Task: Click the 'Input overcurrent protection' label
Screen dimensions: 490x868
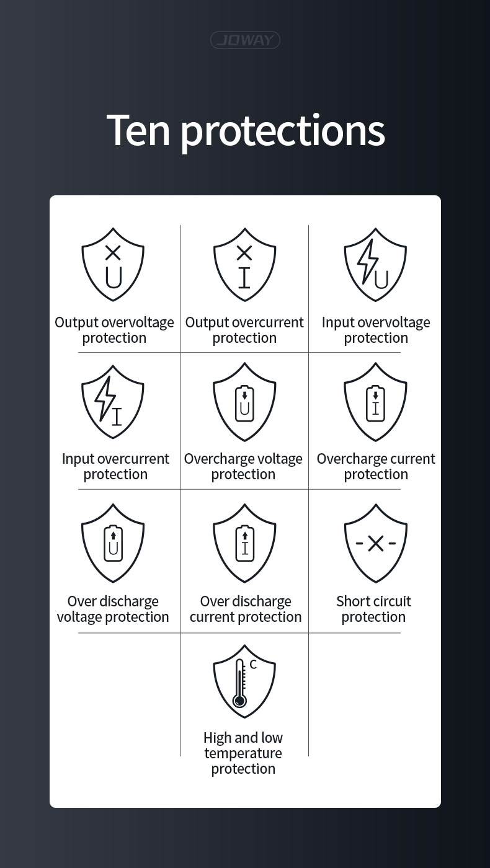Action: (x=115, y=466)
